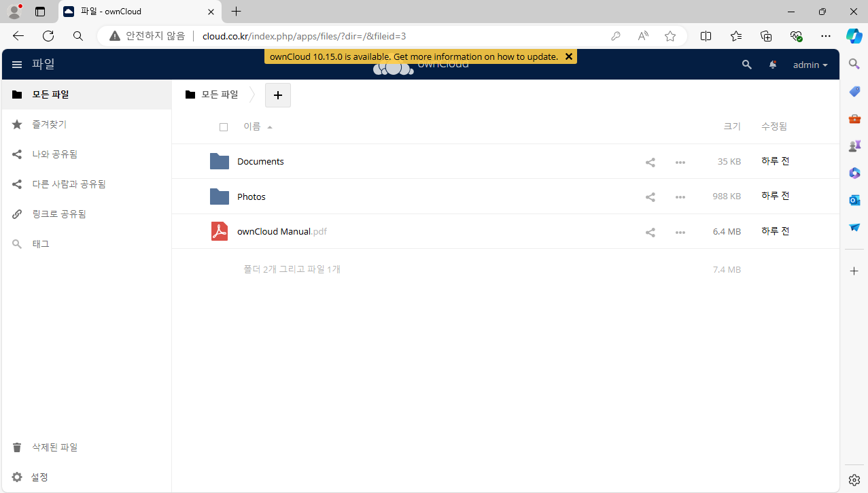Screen dimensions: 868x493
Task: Expand 설정 at sidebar bottom
Action: point(86,477)
